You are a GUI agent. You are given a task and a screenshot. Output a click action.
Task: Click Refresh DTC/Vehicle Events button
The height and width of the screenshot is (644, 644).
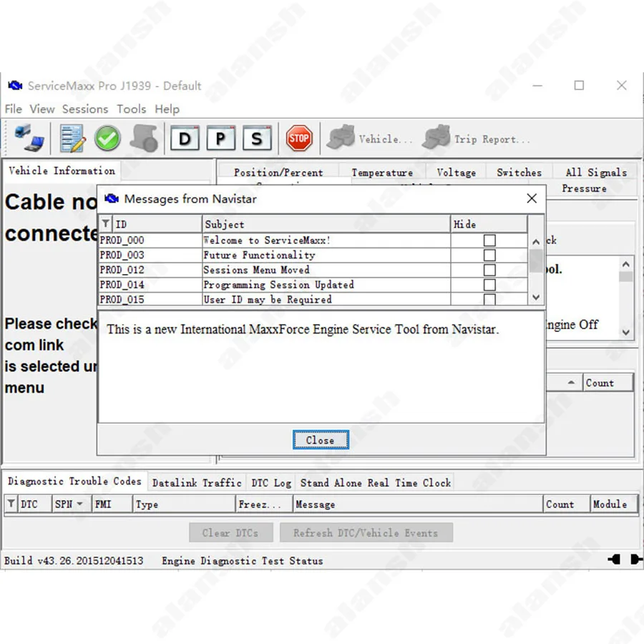(366, 532)
